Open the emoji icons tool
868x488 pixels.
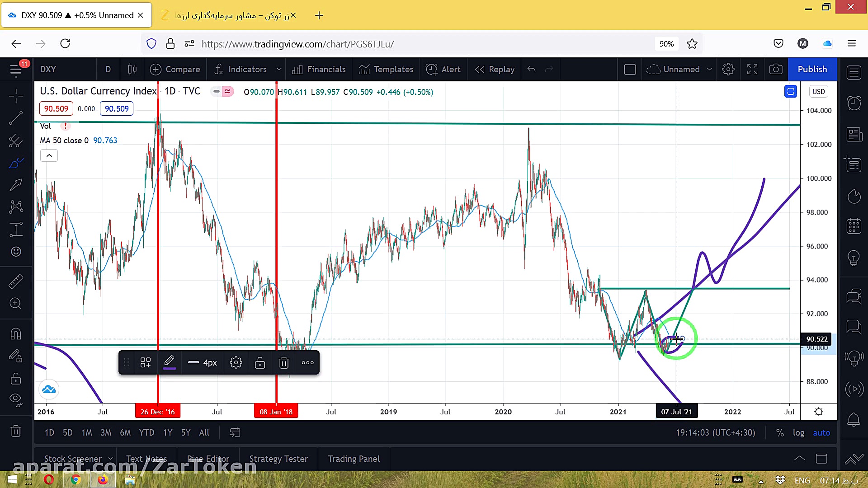point(16,252)
